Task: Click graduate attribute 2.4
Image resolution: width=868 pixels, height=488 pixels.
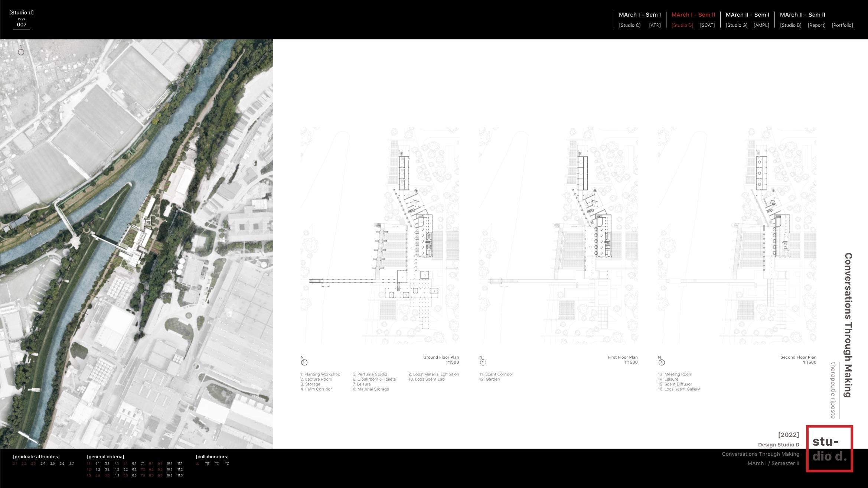Action: click(43, 463)
